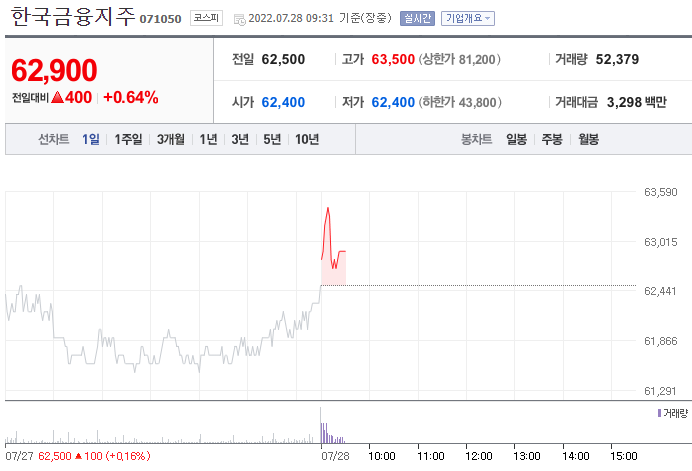Click the 13:00 time axis label
The width and height of the screenshot is (692, 471).
527,456
